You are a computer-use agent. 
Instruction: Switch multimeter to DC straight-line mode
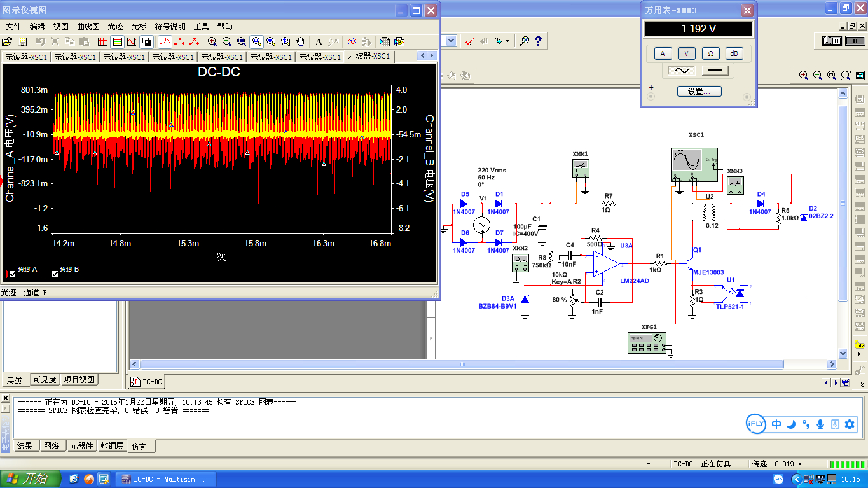click(x=716, y=71)
